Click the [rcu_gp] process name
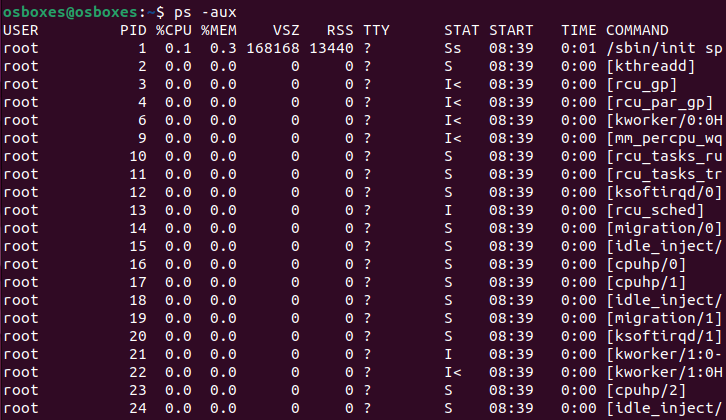The width and height of the screenshot is (726, 420). click(646, 84)
